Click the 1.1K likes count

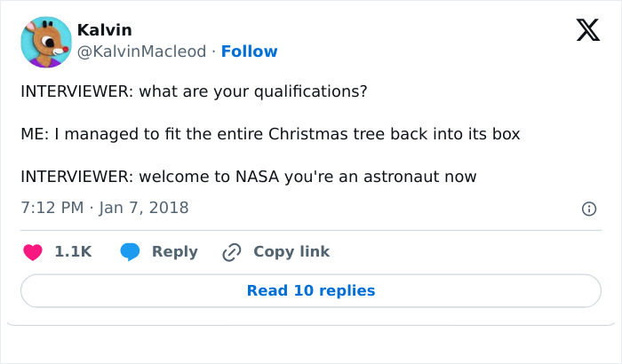73,252
